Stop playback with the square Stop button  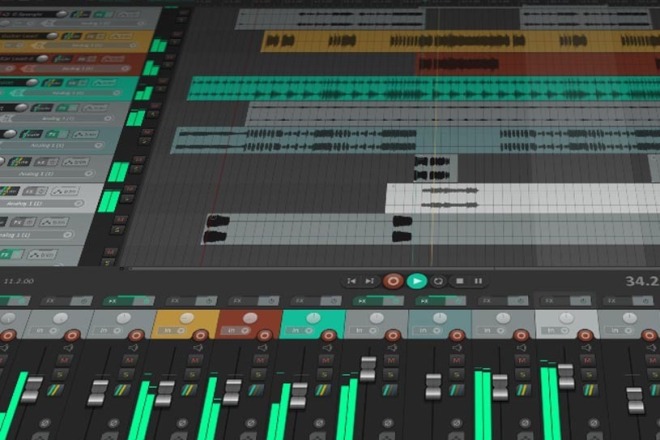pos(460,281)
